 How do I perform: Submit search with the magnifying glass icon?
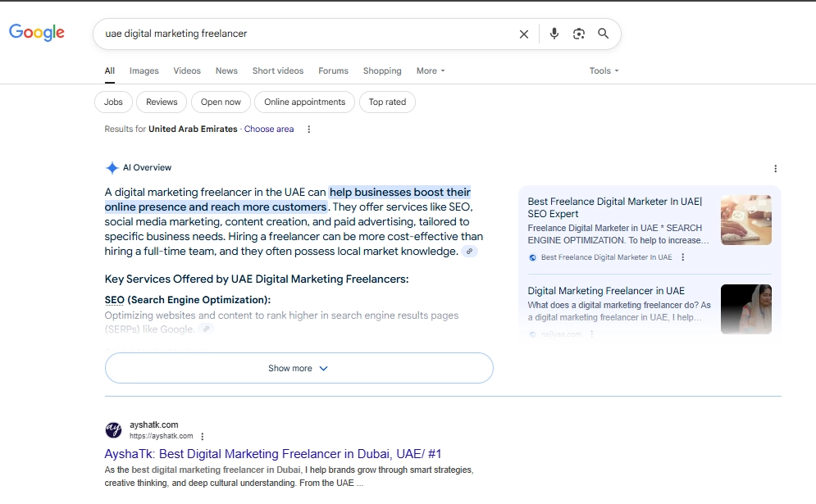(603, 34)
